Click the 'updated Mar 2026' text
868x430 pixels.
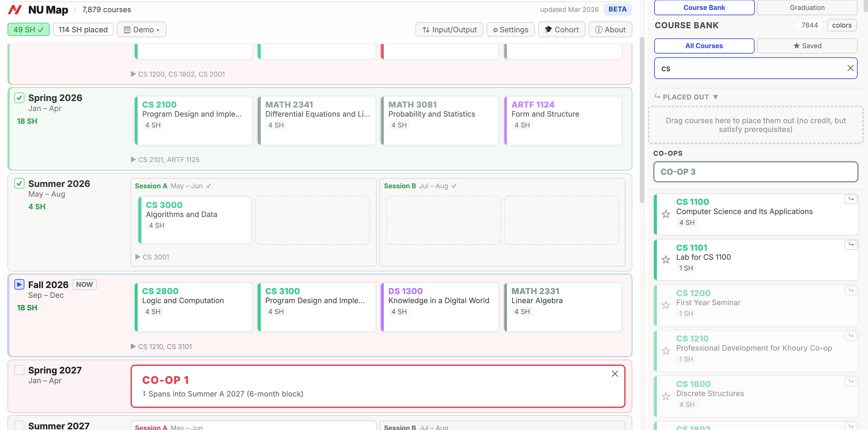(569, 9)
